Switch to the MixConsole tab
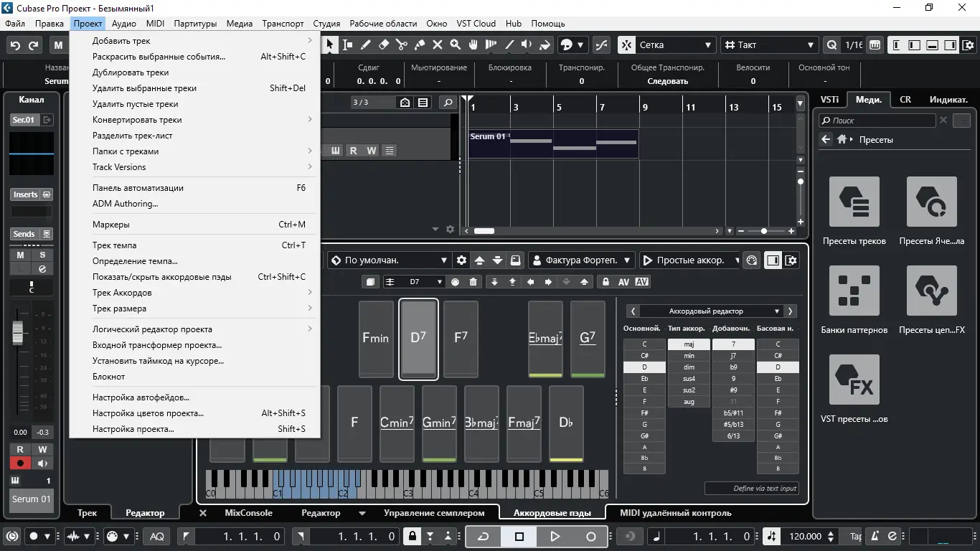 coord(248,513)
